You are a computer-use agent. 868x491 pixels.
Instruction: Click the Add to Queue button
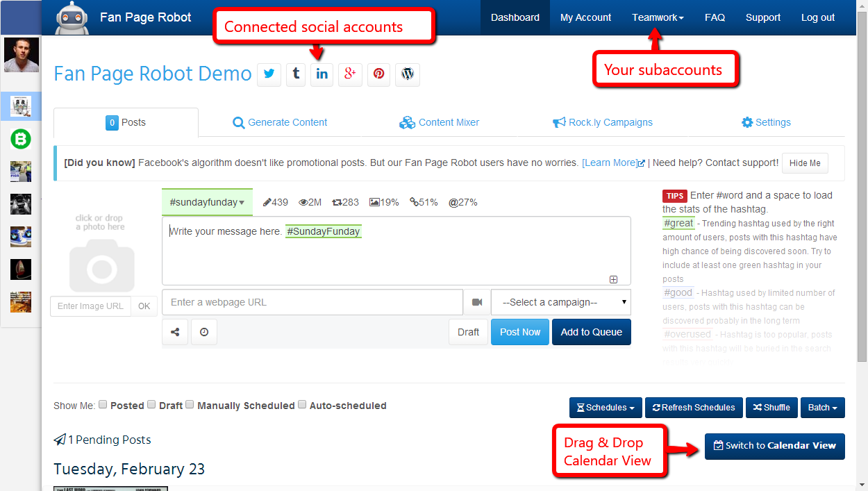pyautogui.click(x=592, y=332)
